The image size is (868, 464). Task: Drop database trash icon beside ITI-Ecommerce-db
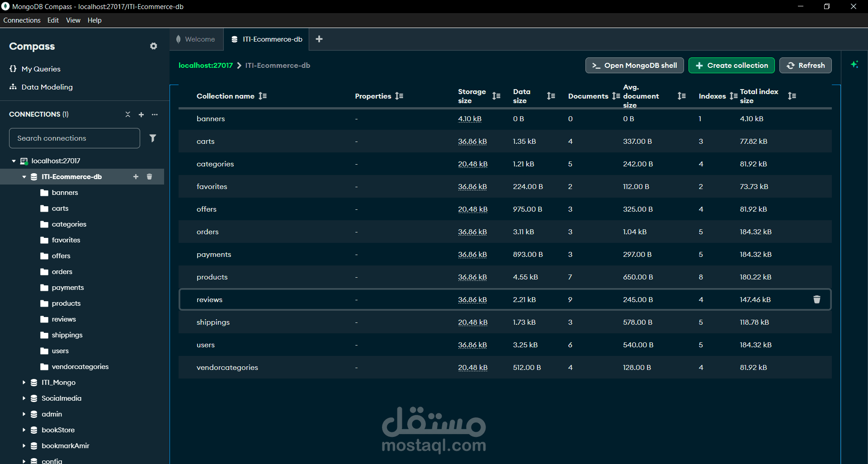pos(149,176)
